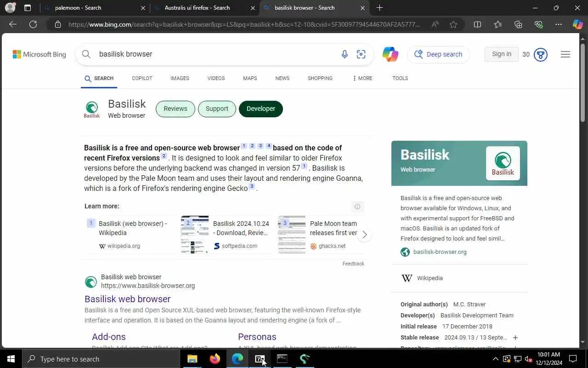Viewport: 588px width, 368px height.
Task: Refresh the current page
Action: pyautogui.click(x=33, y=24)
